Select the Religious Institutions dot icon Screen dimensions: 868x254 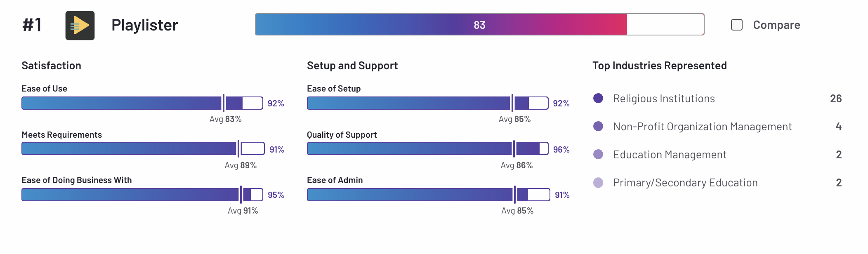pyautogui.click(x=598, y=98)
